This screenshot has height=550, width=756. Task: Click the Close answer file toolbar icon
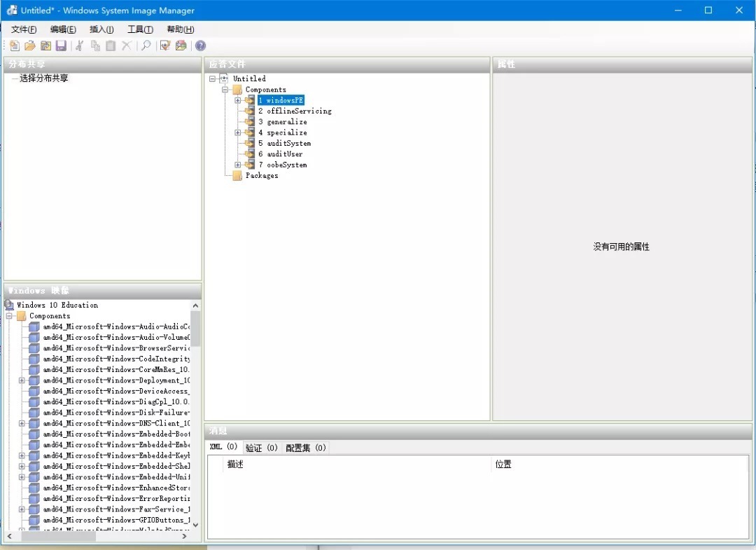(45, 46)
